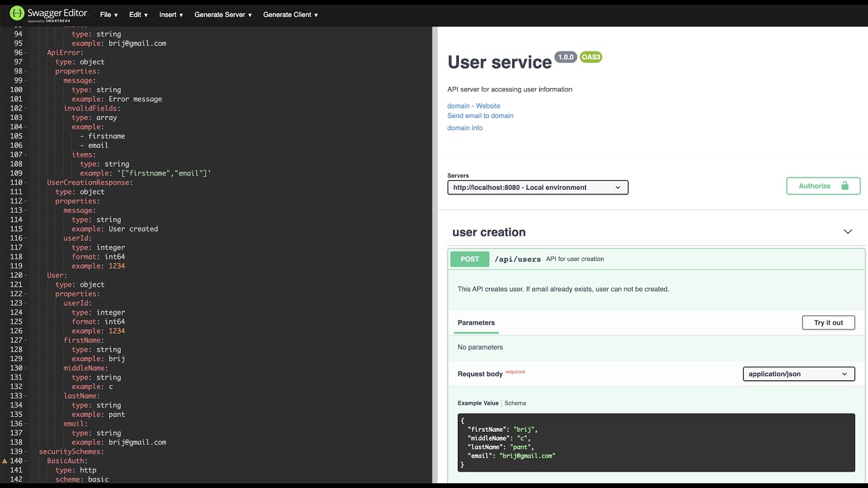Screen dimensions: 868x488
Task: Click 'example: User created' in editor
Action: (x=115, y=229)
